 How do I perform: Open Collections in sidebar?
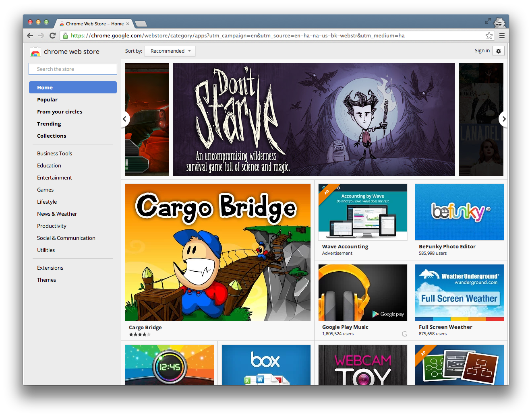[x=52, y=136]
